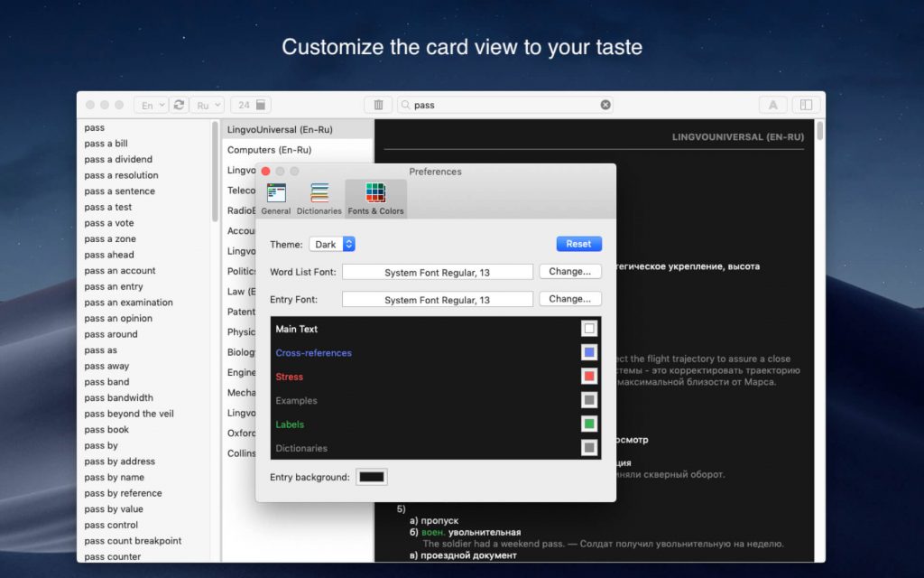Click the Cross-references blue color swatch
Screen dimensions: 924x578
[589, 352]
